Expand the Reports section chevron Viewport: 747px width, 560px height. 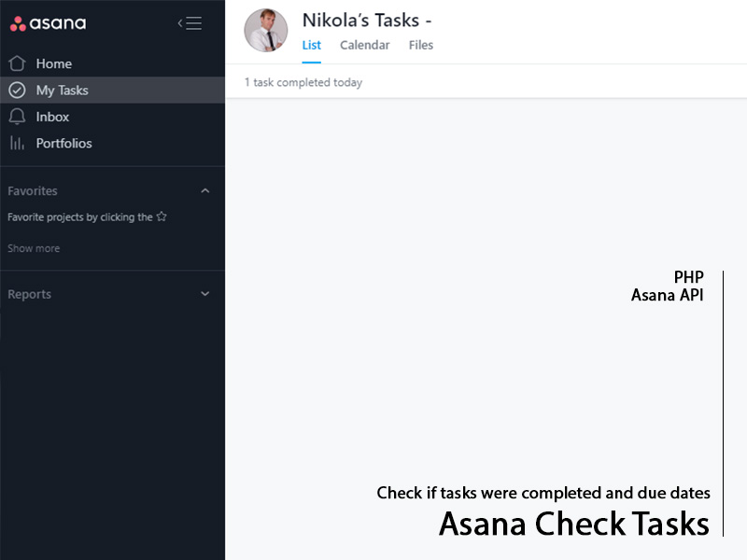click(x=205, y=294)
